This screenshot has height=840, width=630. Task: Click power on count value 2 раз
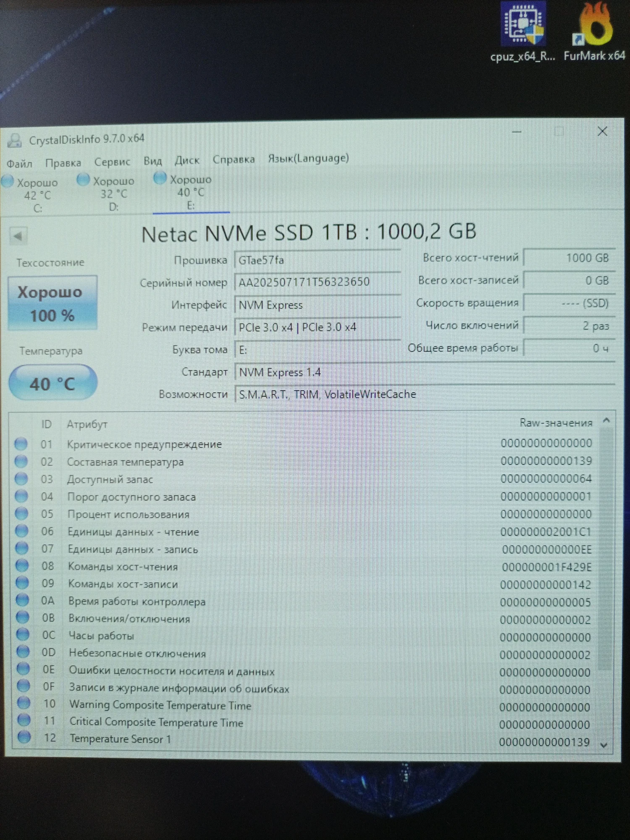coord(570,326)
